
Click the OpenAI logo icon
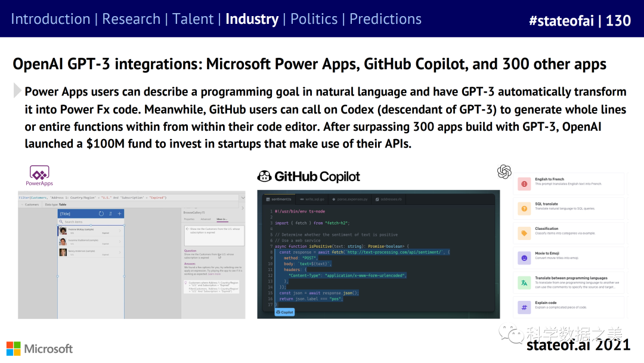504,171
